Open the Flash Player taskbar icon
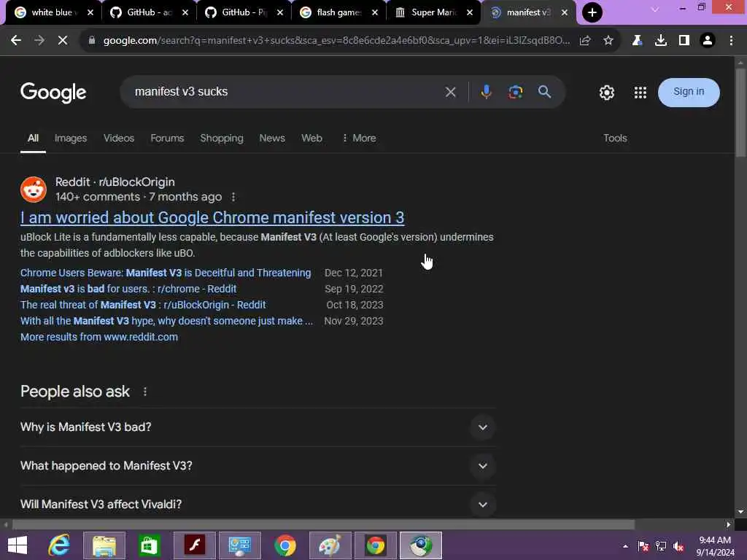This screenshot has height=560, width=747. pos(194,545)
